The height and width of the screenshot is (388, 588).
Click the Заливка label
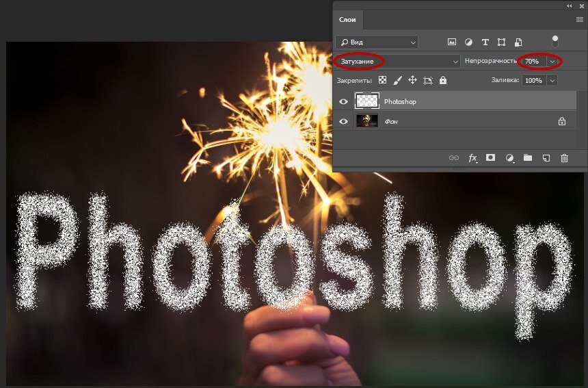[x=505, y=80]
